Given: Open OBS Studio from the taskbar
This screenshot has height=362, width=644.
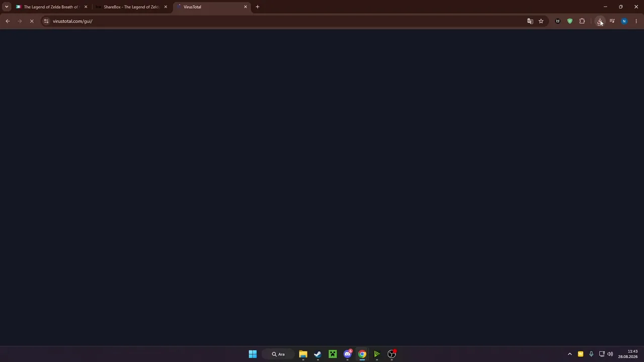Looking at the screenshot, I should pos(392,354).
